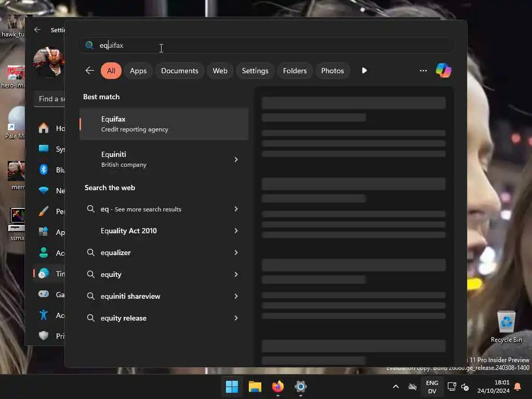Open Personalization with the paintbrush icon

49,211
